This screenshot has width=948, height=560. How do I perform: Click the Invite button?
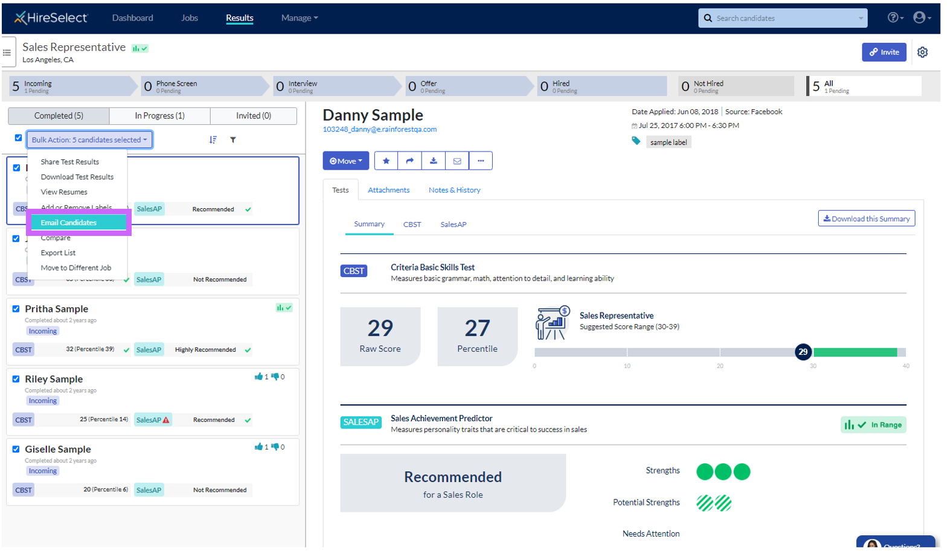[x=883, y=52]
